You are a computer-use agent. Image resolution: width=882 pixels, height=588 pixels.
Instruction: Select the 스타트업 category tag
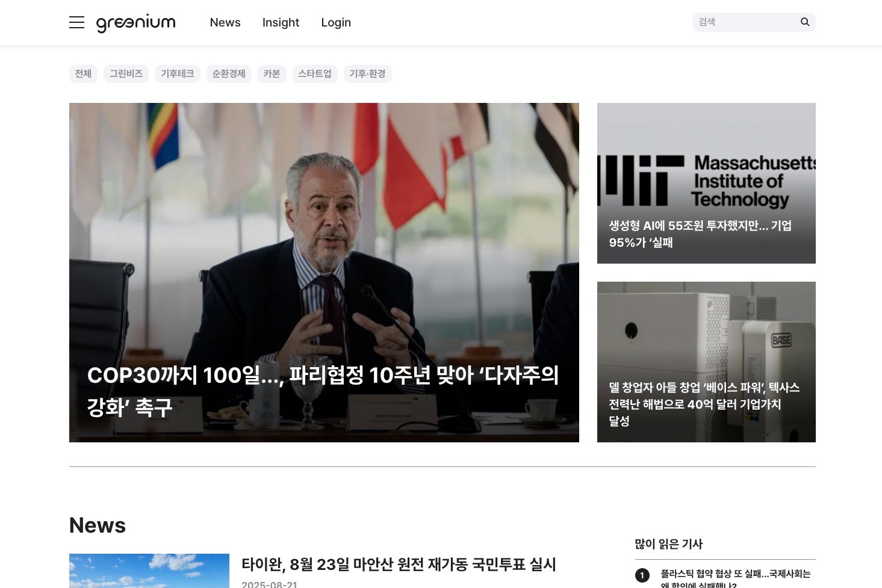pyautogui.click(x=315, y=74)
